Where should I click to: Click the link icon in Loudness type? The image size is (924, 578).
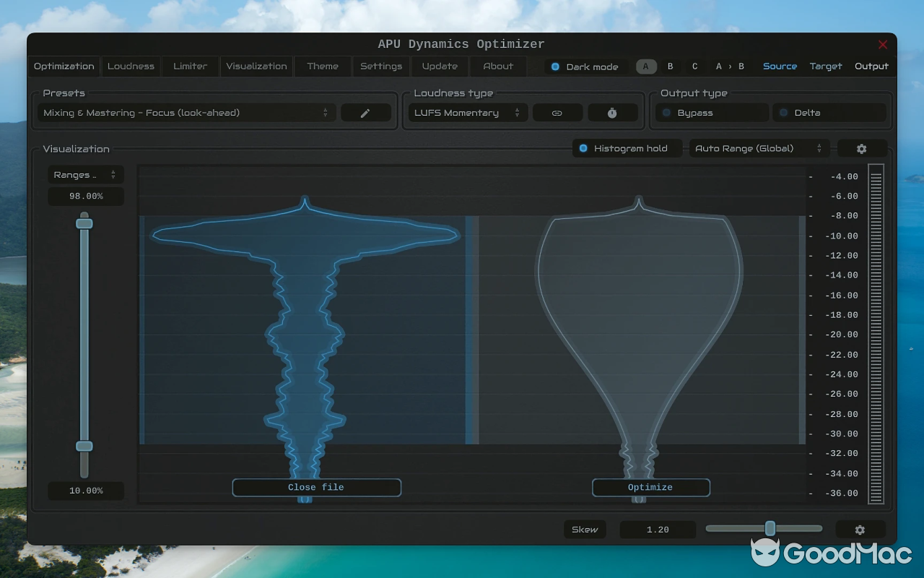pos(557,113)
